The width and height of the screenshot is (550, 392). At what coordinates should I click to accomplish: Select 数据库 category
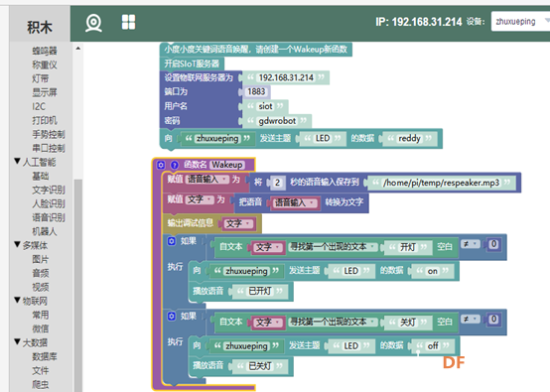(x=45, y=356)
